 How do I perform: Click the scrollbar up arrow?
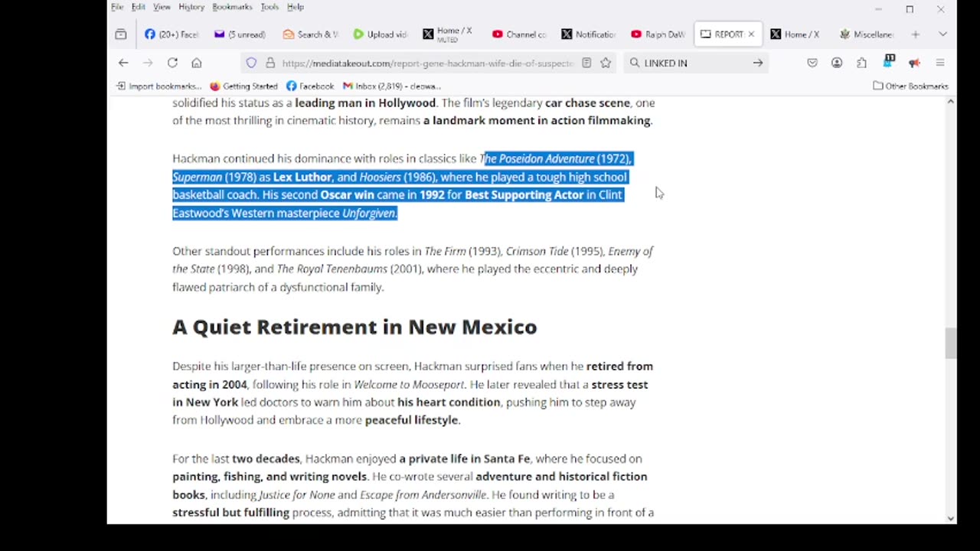pyautogui.click(x=951, y=102)
